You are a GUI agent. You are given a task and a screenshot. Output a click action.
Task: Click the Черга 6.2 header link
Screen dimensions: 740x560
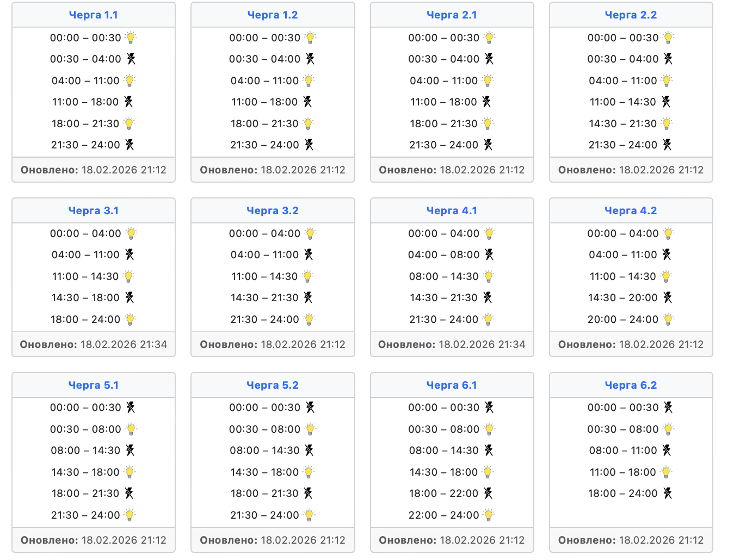[x=631, y=385]
